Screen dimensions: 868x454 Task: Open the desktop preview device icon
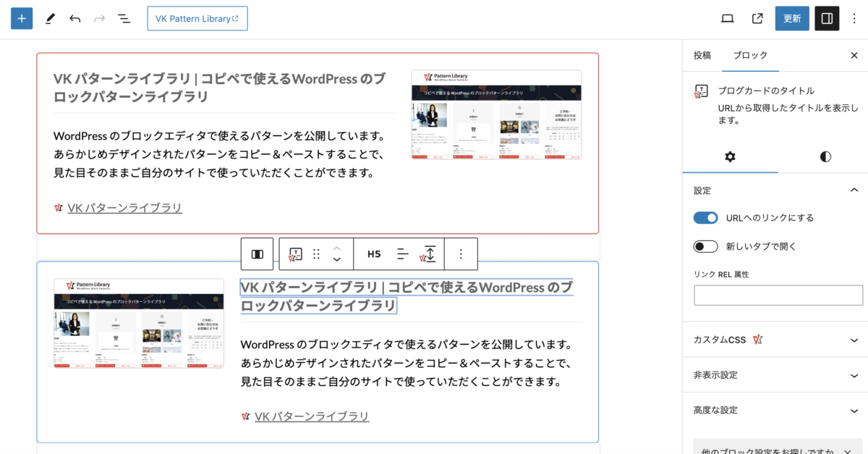[728, 19]
